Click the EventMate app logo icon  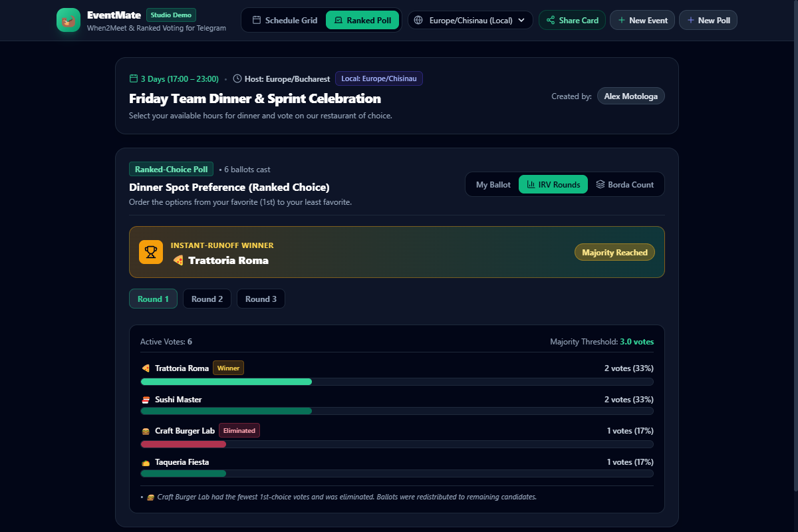(68, 20)
